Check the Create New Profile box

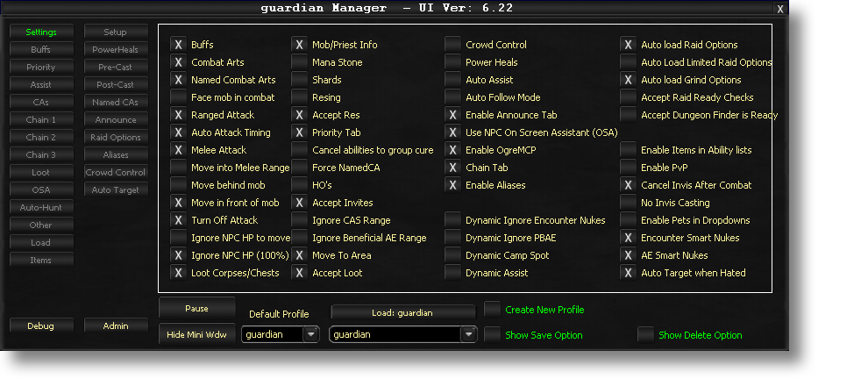[492, 310]
